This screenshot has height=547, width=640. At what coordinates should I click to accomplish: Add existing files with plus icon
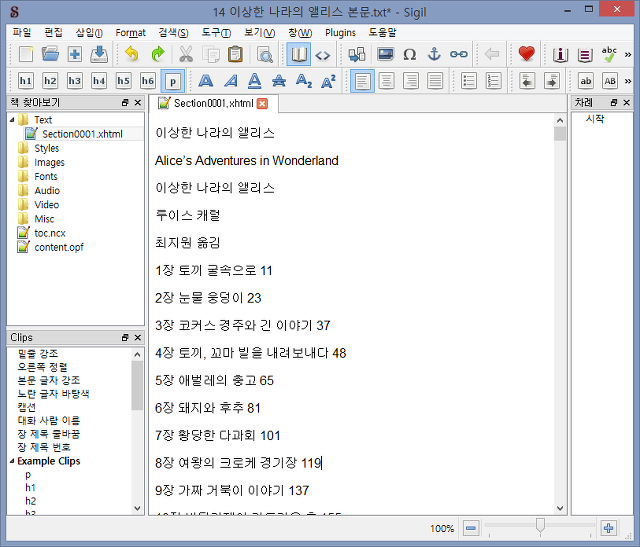tap(75, 54)
